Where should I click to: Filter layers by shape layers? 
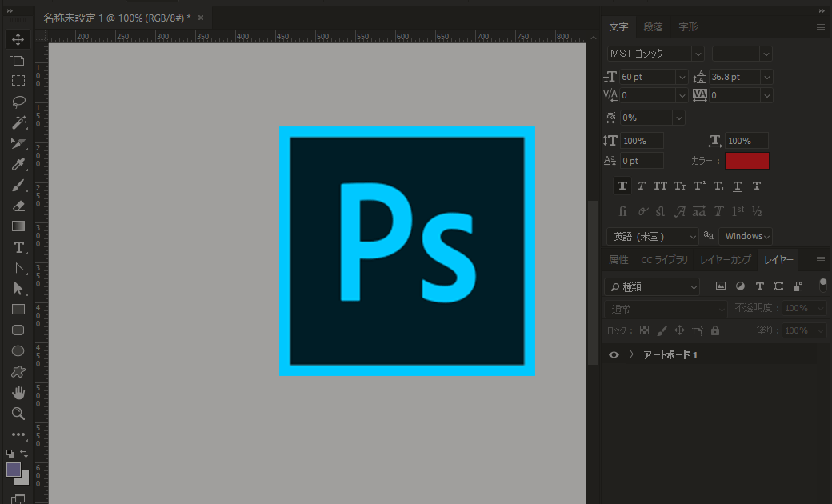[779, 286]
